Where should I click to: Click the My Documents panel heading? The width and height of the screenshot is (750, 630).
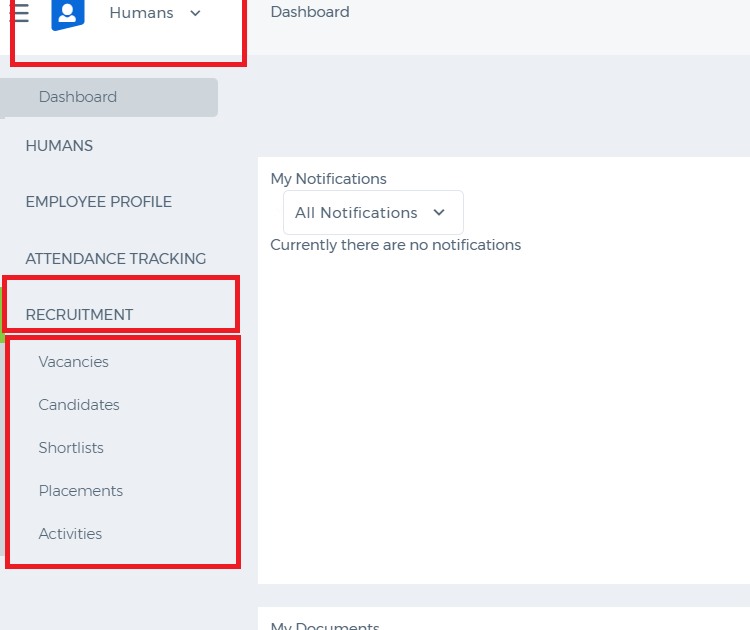(x=325, y=625)
